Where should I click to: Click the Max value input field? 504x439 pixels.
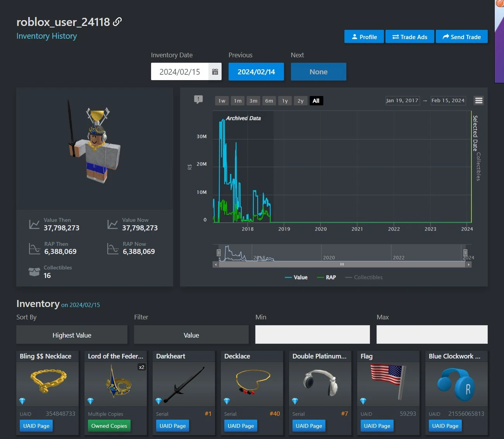coord(432,334)
